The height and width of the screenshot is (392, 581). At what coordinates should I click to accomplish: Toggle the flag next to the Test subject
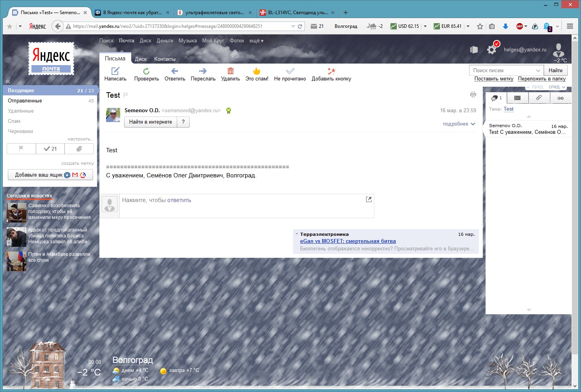pyautogui.click(x=126, y=95)
